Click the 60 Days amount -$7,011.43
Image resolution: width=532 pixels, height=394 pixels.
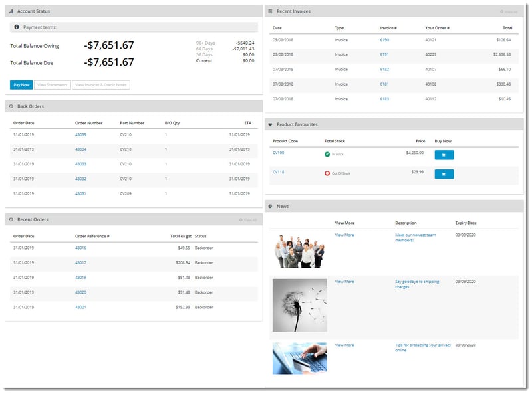[243, 49]
